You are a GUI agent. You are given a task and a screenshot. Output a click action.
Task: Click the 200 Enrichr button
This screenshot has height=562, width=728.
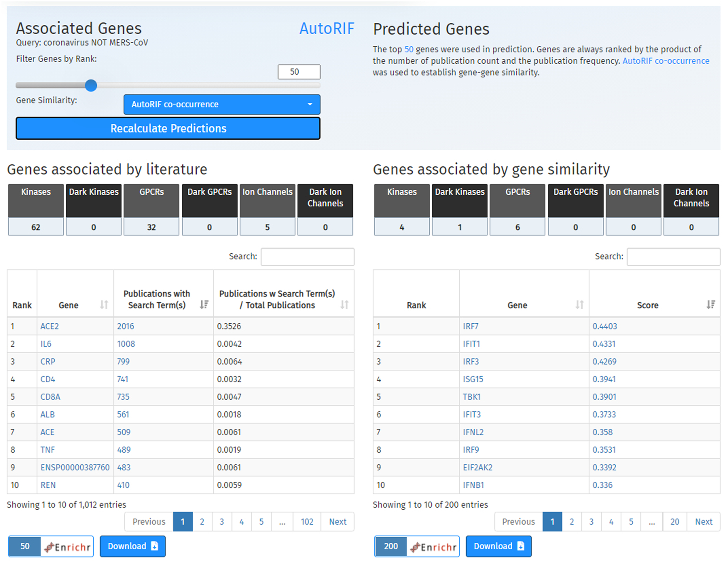pos(417,546)
